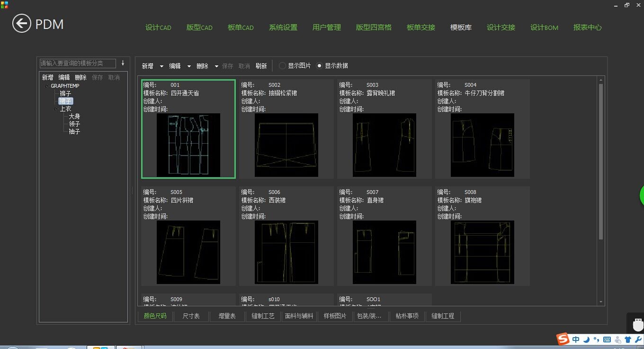
Task: Click 新增 in the template toolbar
Action: pyautogui.click(x=148, y=66)
